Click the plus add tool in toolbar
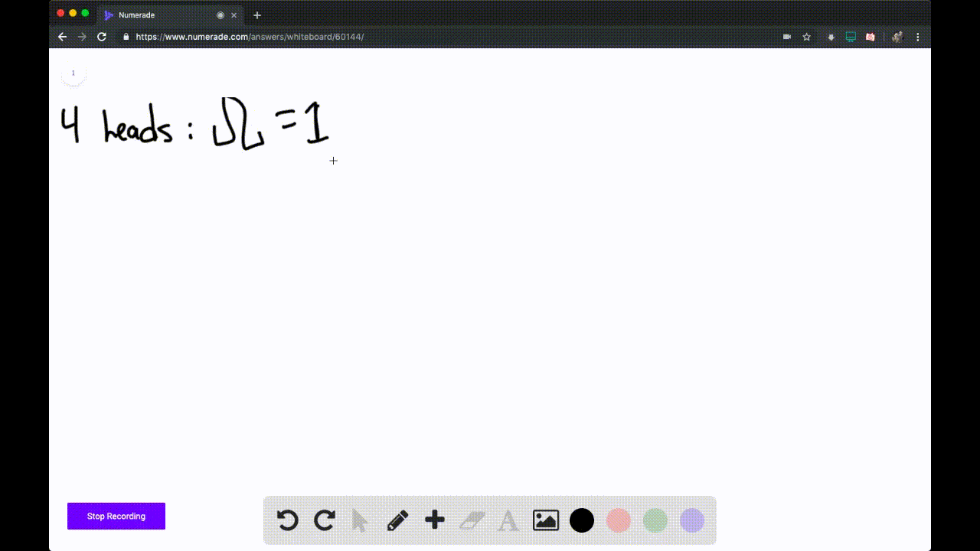This screenshot has width=980, height=551. (435, 520)
